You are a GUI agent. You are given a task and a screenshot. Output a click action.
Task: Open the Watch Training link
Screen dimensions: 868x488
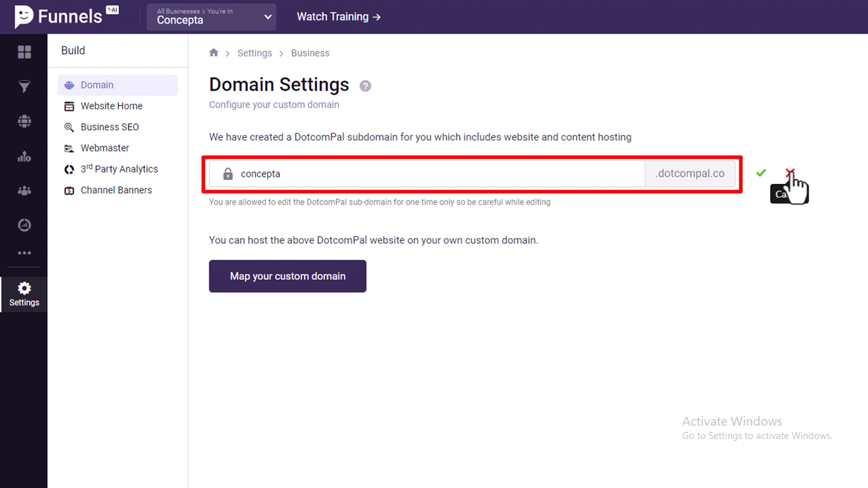click(338, 17)
